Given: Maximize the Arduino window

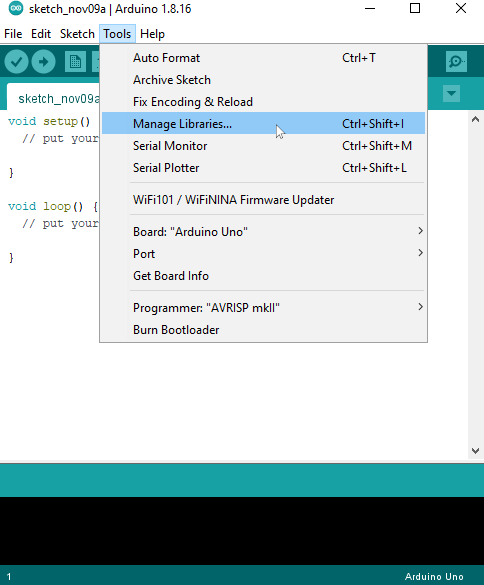Looking at the screenshot, I should [415, 8].
